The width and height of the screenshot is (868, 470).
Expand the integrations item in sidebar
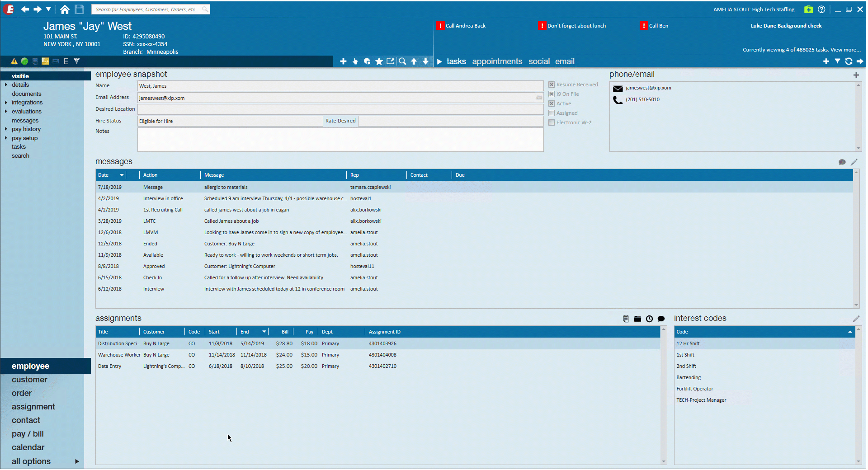(6, 103)
